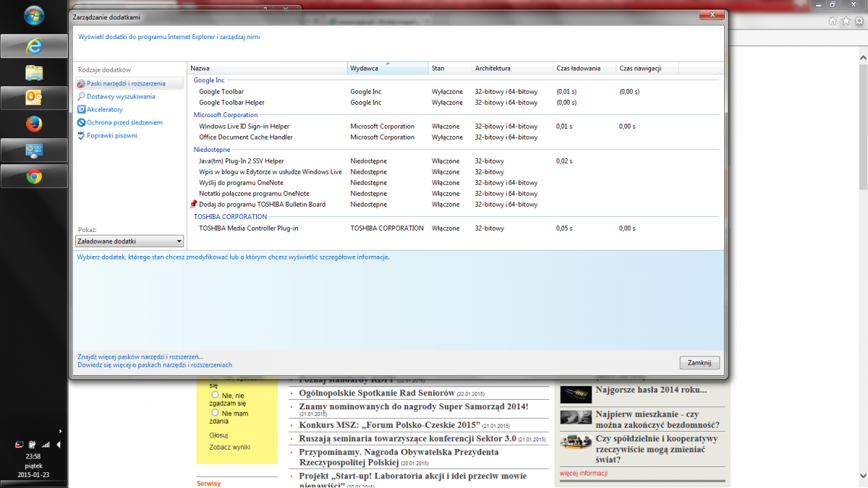This screenshot has height=488, width=868.
Task: Click the power plug tray icon
Action: [33, 444]
